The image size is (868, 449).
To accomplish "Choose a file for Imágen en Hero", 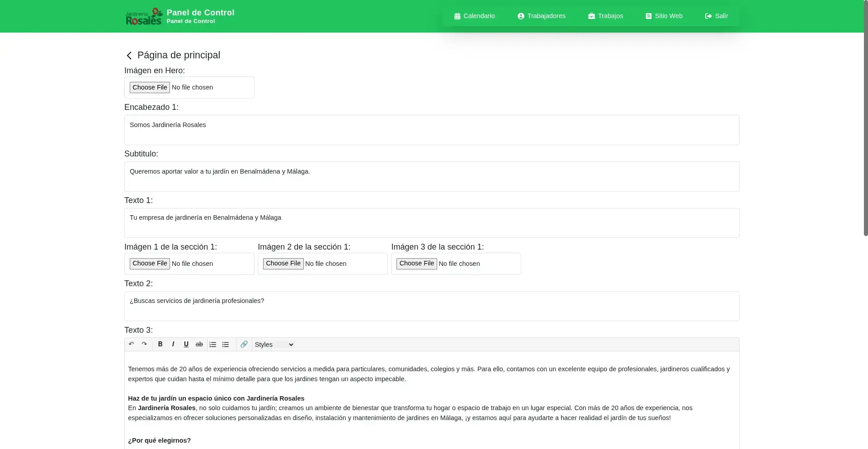I will [x=150, y=87].
